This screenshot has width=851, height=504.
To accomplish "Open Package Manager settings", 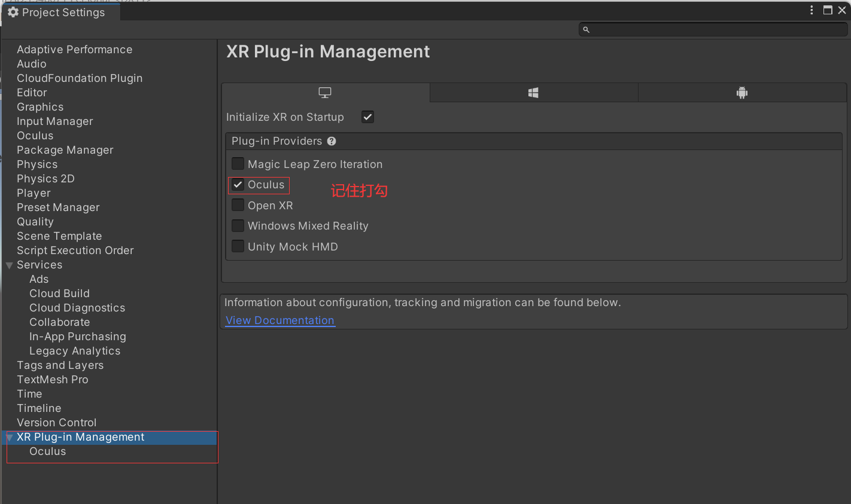I will (x=65, y=150).
